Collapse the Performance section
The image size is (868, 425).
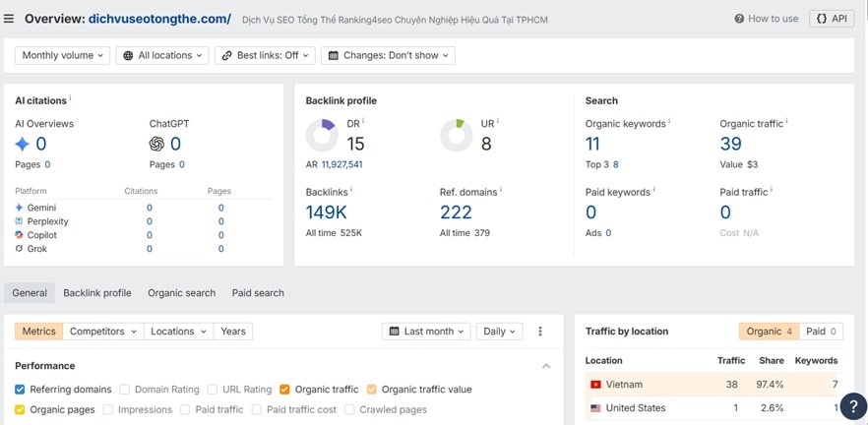click(546, 366)
